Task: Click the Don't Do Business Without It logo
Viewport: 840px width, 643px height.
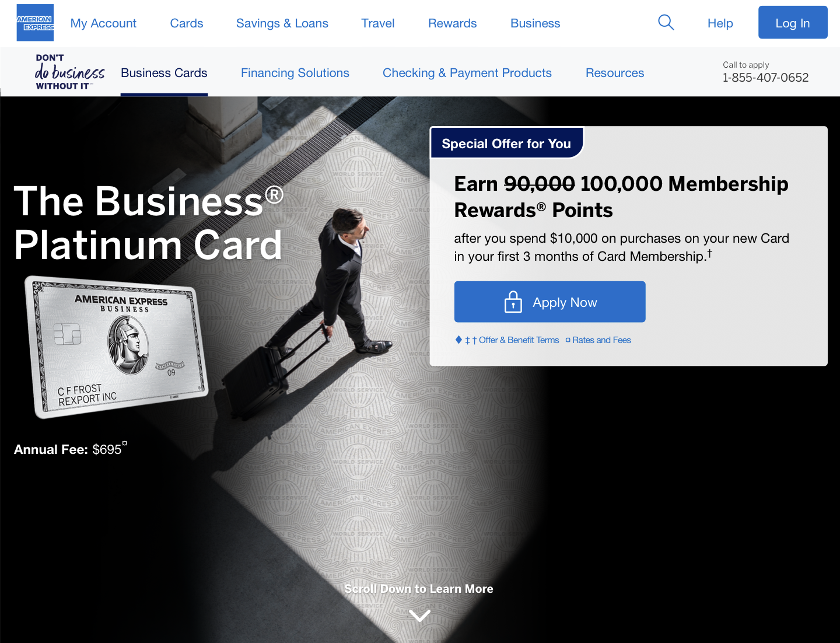Action: 70,72
